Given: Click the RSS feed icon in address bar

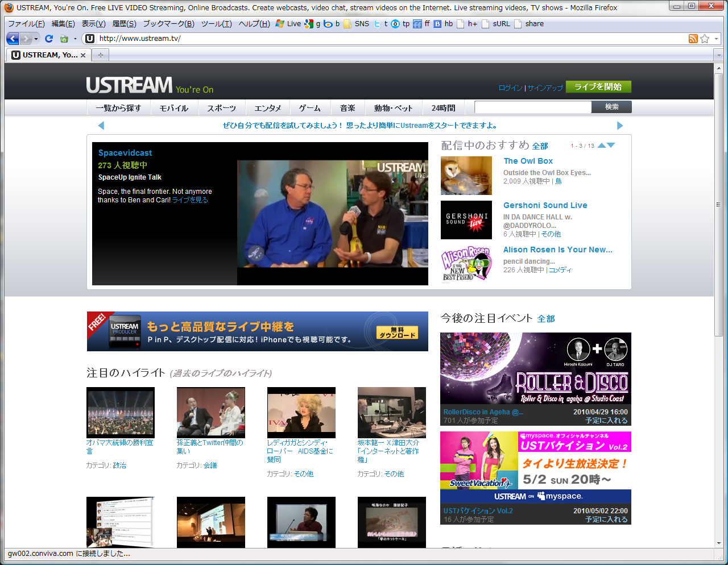Looking at the screenshot, I should click(693, 39).
